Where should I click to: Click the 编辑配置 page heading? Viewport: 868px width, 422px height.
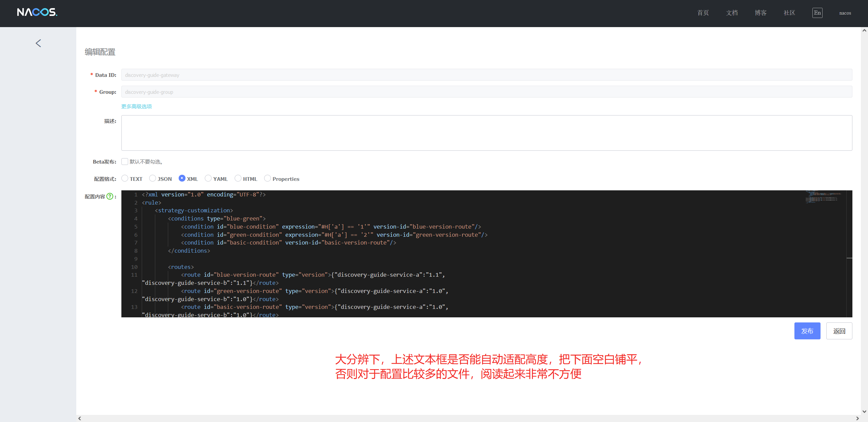(x=100, y=52)
